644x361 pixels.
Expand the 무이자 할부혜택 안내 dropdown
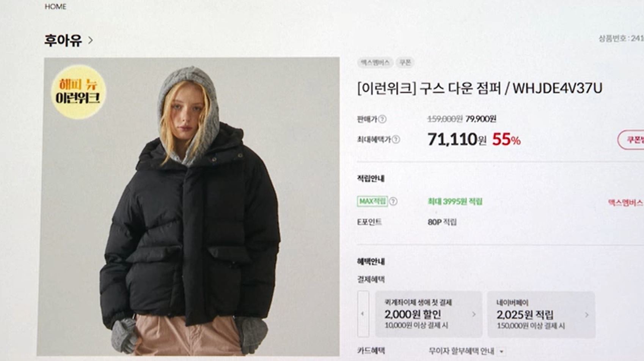pyautogui.click(x=502, y=352)
